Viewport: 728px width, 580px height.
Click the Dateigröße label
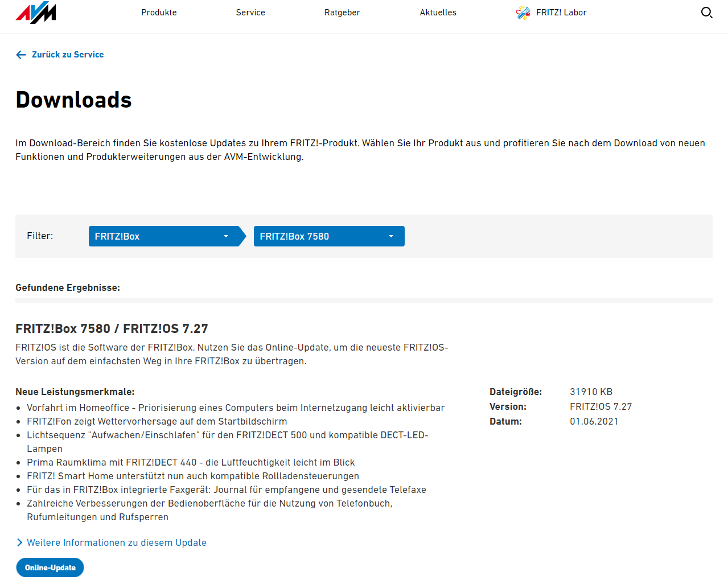point(516,392)
